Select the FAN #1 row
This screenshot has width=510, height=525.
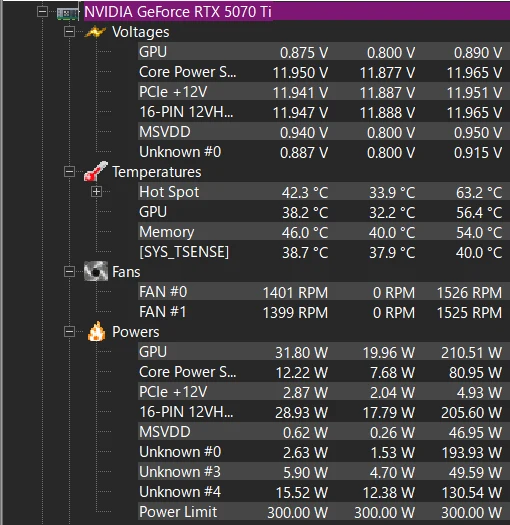[323, 312]
